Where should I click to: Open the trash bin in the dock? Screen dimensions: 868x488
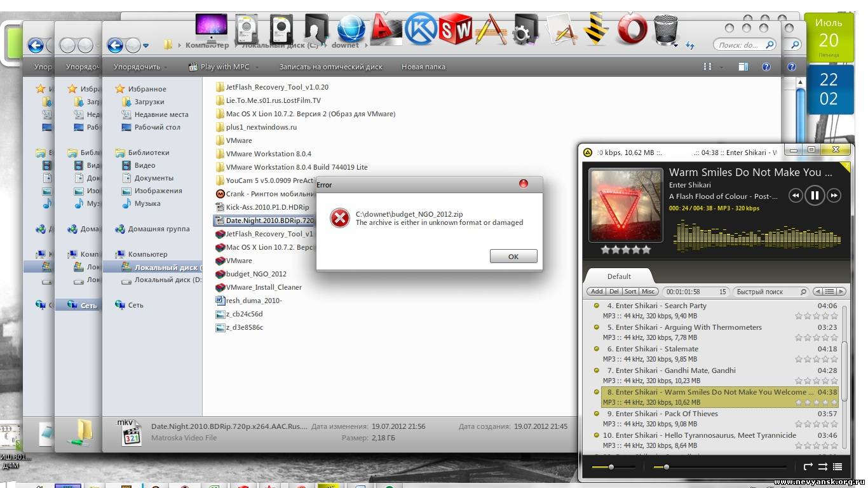pos(665,29)
